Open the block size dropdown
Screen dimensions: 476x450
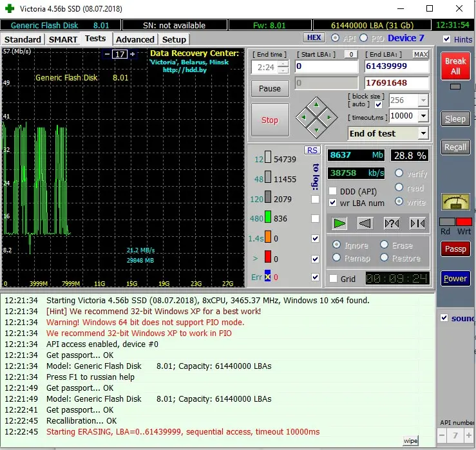[x=423, y=100]
